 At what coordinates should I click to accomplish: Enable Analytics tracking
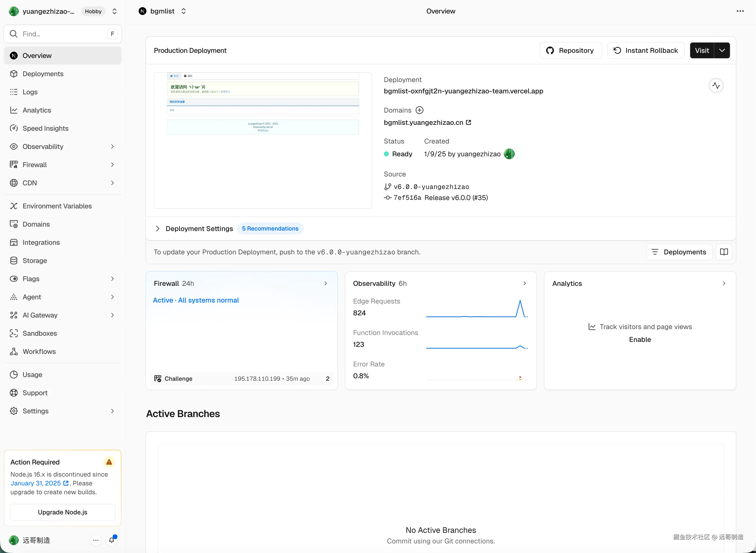pyautogui.click(x=640, y=339)
